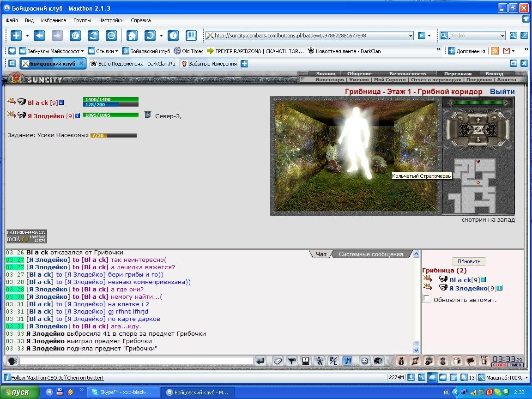Show more bookmarks with the » chevron
The image size is (532, 399).
click(438, 49)
